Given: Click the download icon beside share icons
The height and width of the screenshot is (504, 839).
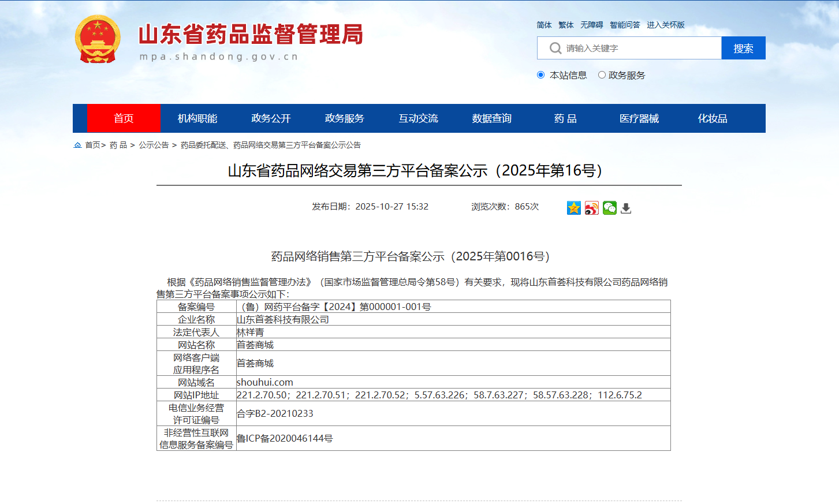Looking at the screenshot, I should [626, 208].
